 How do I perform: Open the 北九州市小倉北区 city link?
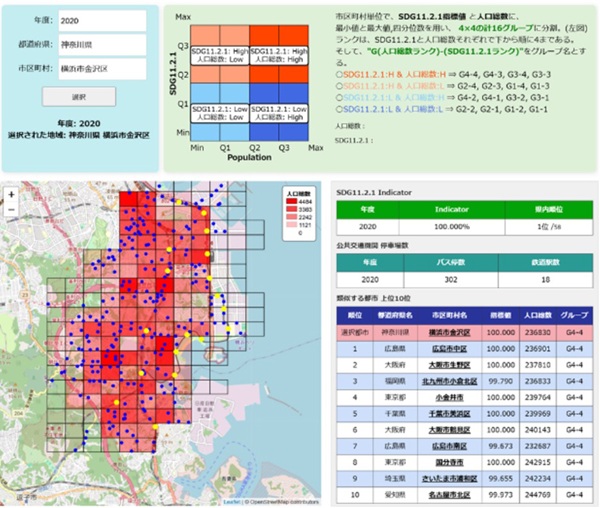448,380
